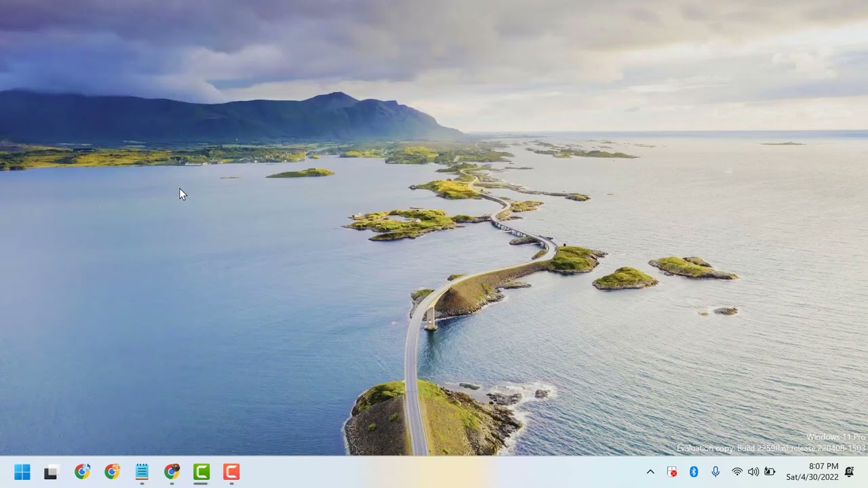Viewport: 868px width, 488px height.
Task: Switch to the Notepad taskbar app
Action: (x=142, y=472)
